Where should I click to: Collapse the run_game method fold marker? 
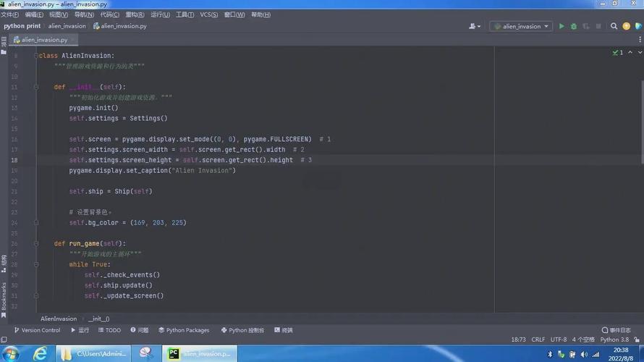coord(36,244)
